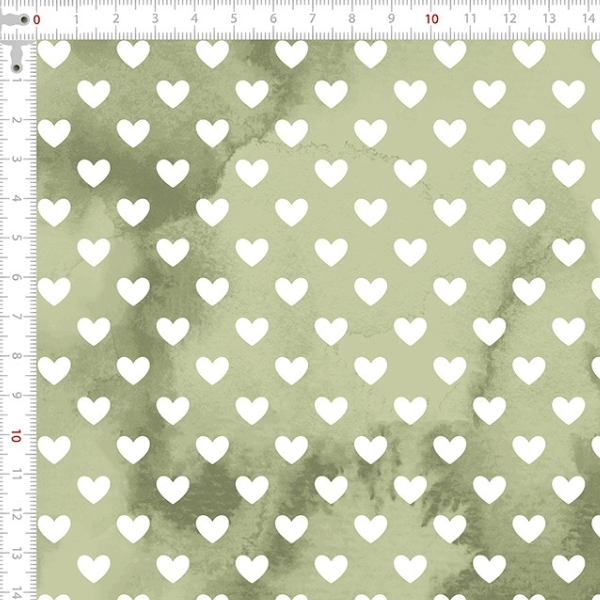This screenshot has width=600, height=600.
Task: Click number 3 on the horizontal ruler
Action: pyautogui.click(x=155, y=19)
